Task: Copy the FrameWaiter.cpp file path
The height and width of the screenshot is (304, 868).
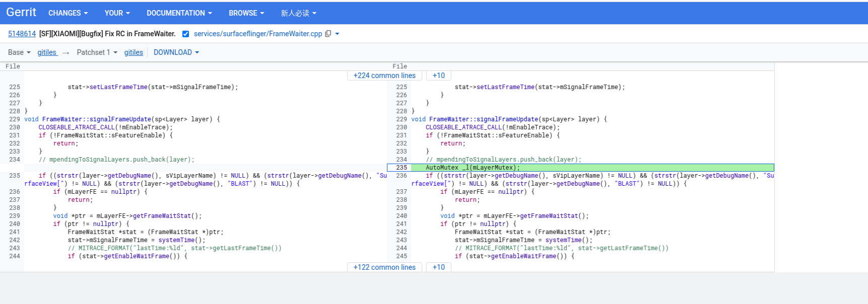Action: (328, 34)
